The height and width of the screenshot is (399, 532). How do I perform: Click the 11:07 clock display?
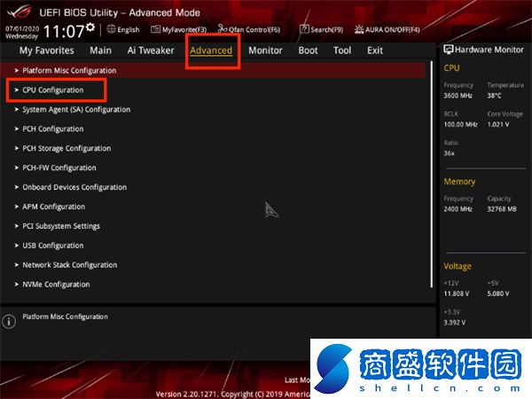click(64, 32)
